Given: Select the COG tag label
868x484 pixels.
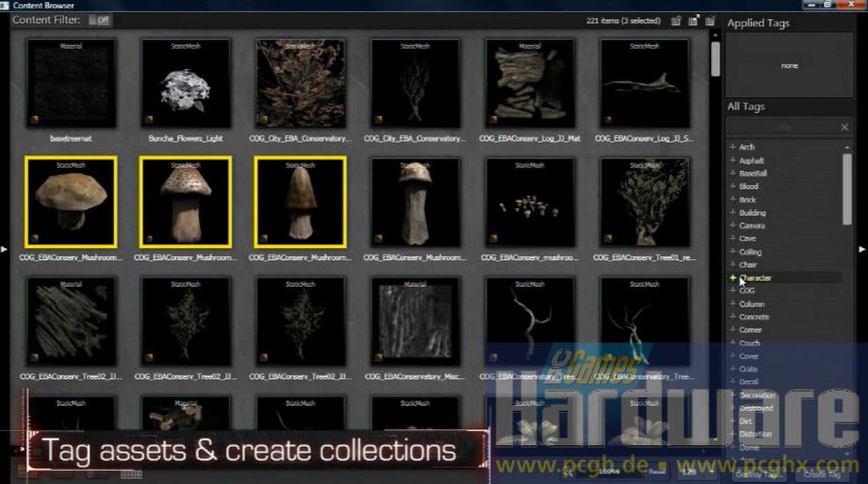Looking at the screenshot, I should pos(747,291).
